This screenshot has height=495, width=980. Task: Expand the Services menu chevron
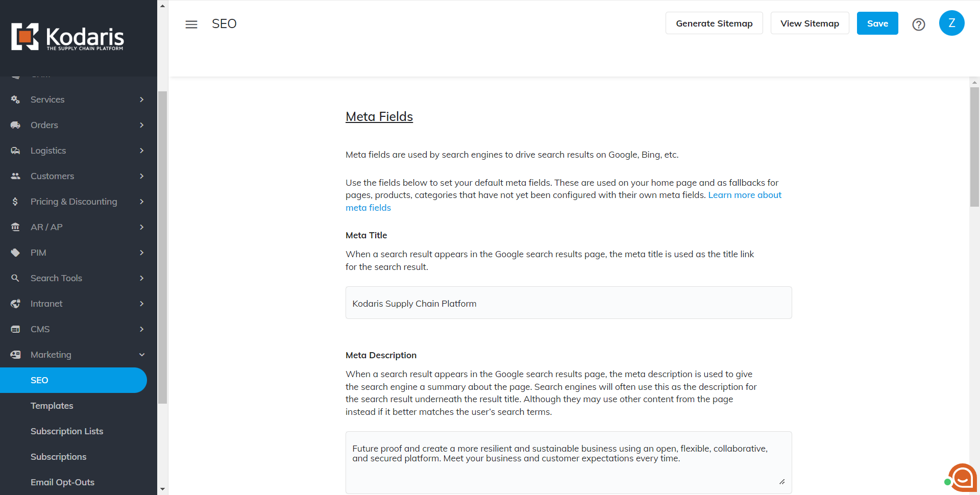(x=142, y=100)
